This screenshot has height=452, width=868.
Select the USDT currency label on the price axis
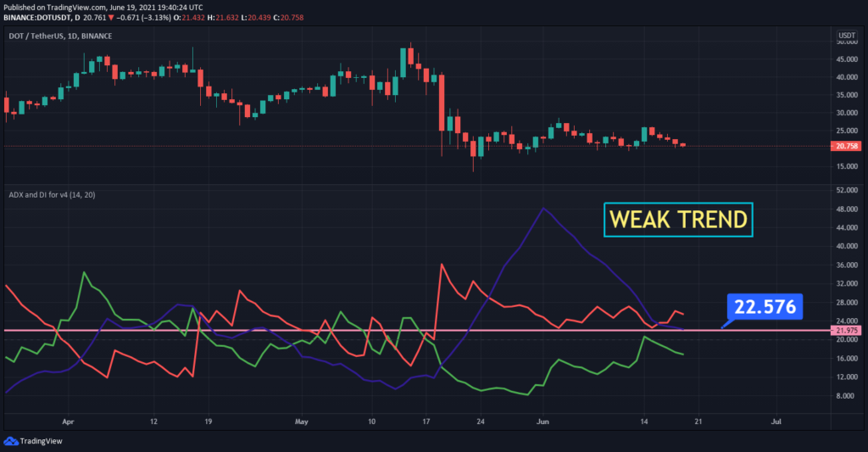tap(847, 36)
